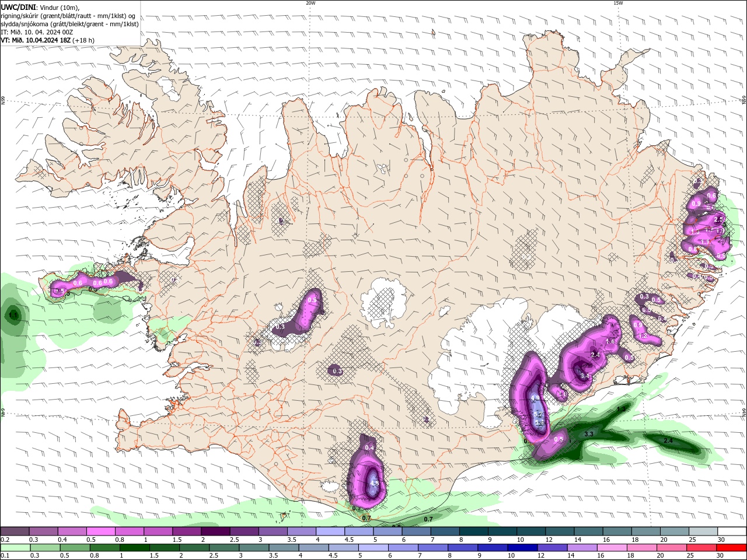Select the deep blue 10 swatch, lower legend bar

pyautogui.click(x=523, y=548)
